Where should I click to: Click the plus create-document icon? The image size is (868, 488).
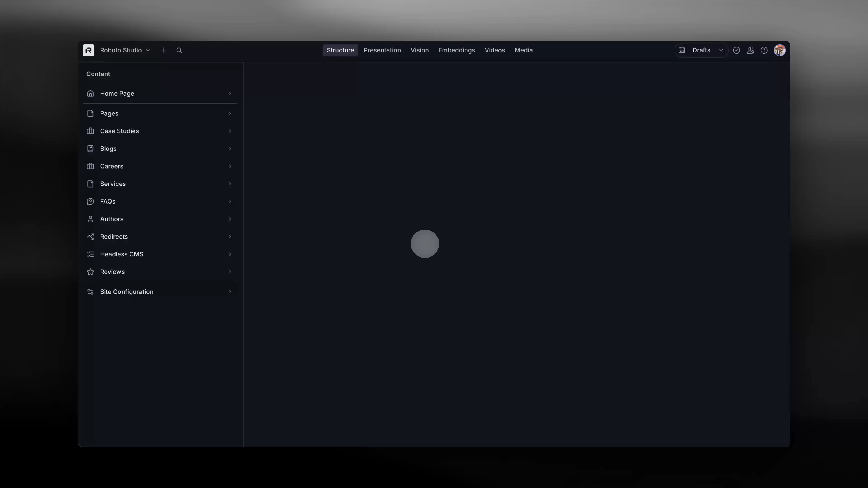pyautogui.click(x=163, y=50)
